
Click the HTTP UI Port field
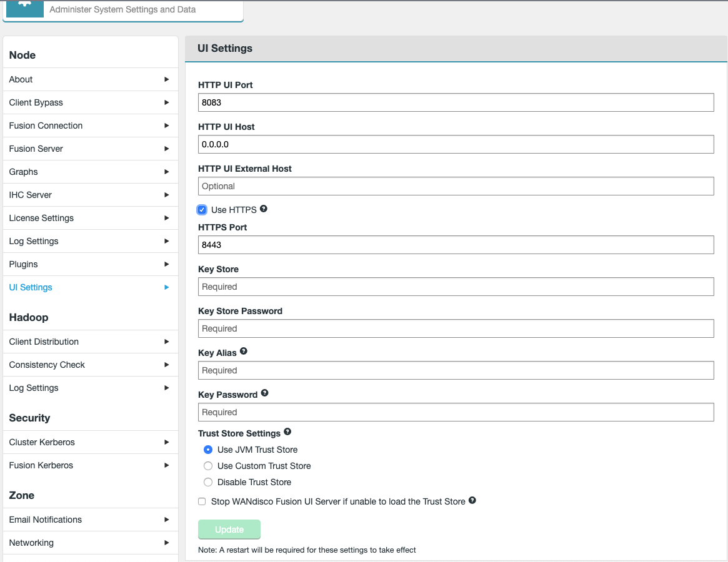pos(456,102)
